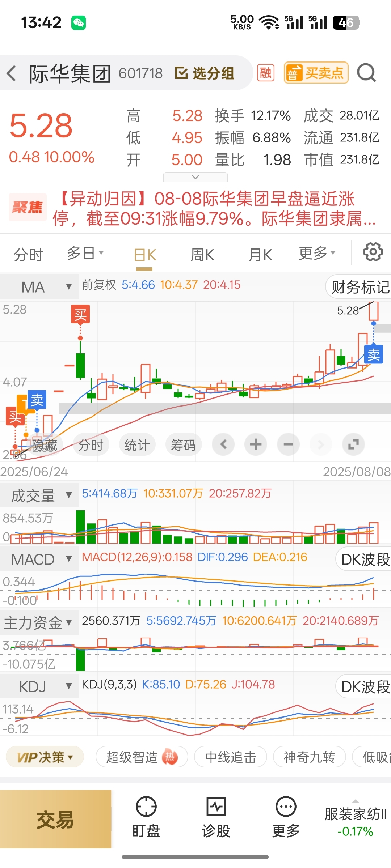Switch to 分时 intraday tab

(x=28, y=254)
